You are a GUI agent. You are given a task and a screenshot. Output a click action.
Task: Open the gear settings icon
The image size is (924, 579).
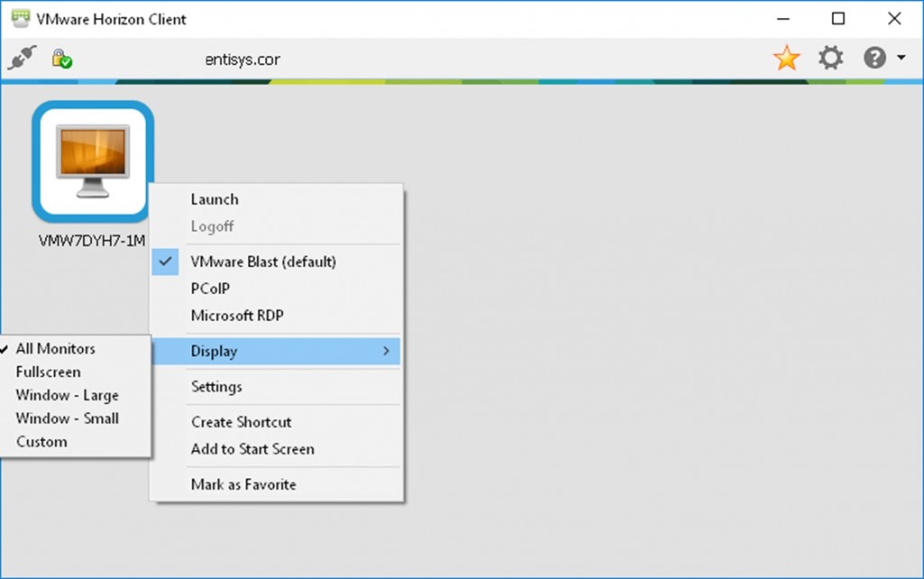(831, 58)
